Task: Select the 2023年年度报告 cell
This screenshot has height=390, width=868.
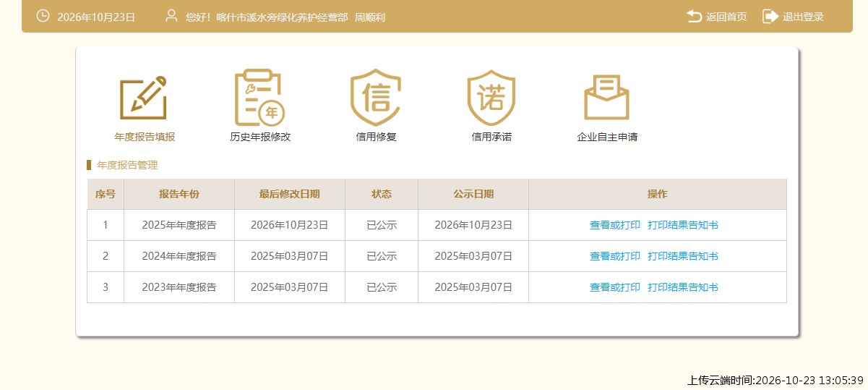Action: (179, 287)
